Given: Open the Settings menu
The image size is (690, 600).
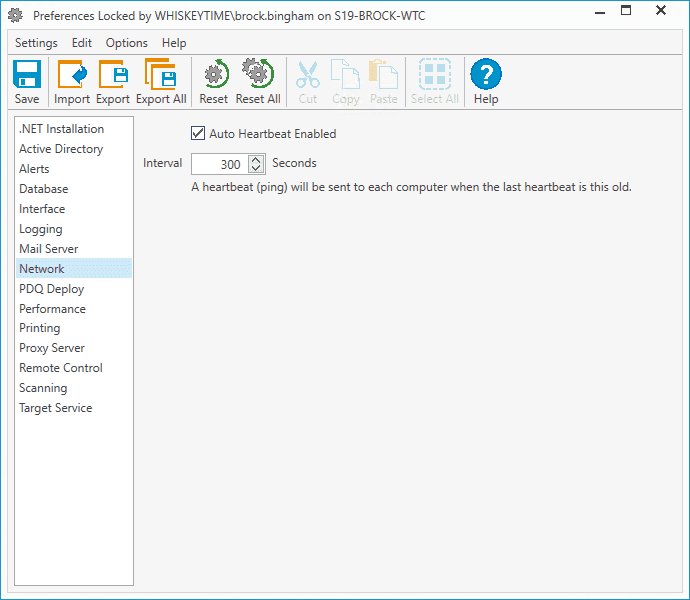Looking at the screenshot, I should [36, 43].
